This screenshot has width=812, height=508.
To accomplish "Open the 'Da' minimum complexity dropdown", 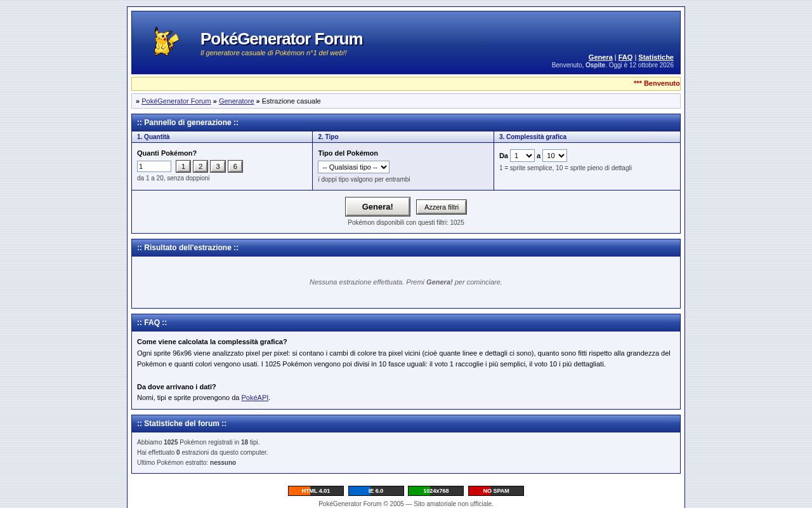I will 522,156.
